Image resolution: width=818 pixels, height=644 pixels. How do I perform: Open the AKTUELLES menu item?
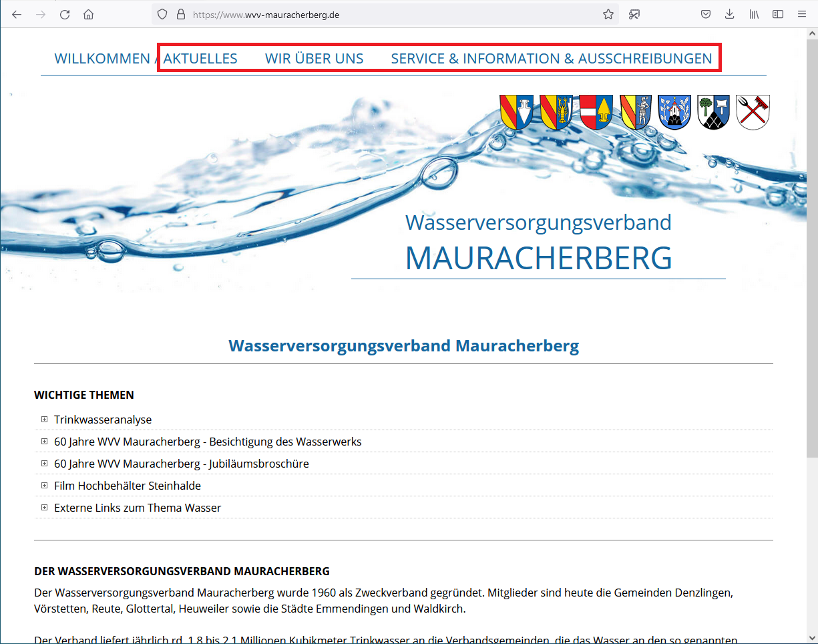200,59
